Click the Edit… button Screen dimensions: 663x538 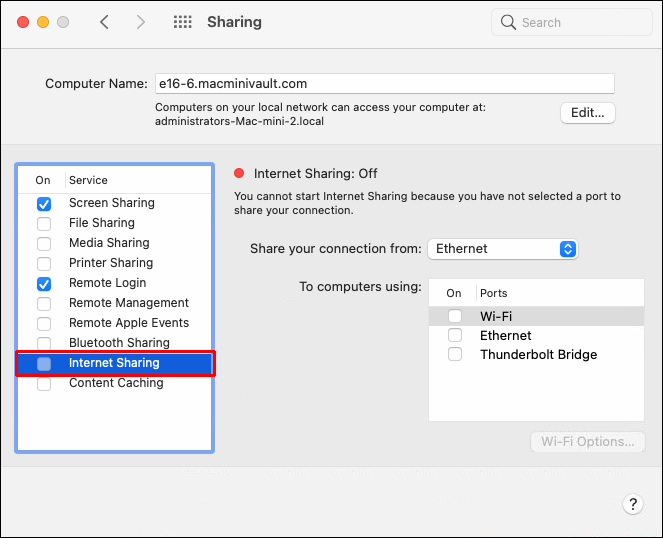click(587, 113)
